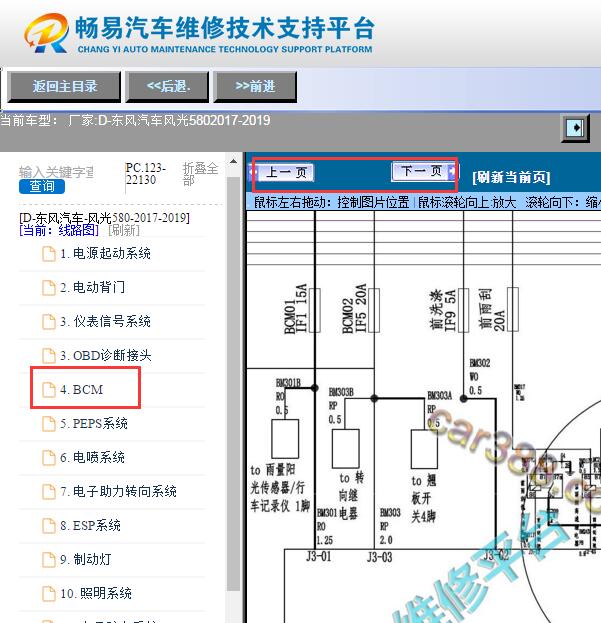Open the next page with 下一页
The image size is (601, 623).
pos(423,171)
